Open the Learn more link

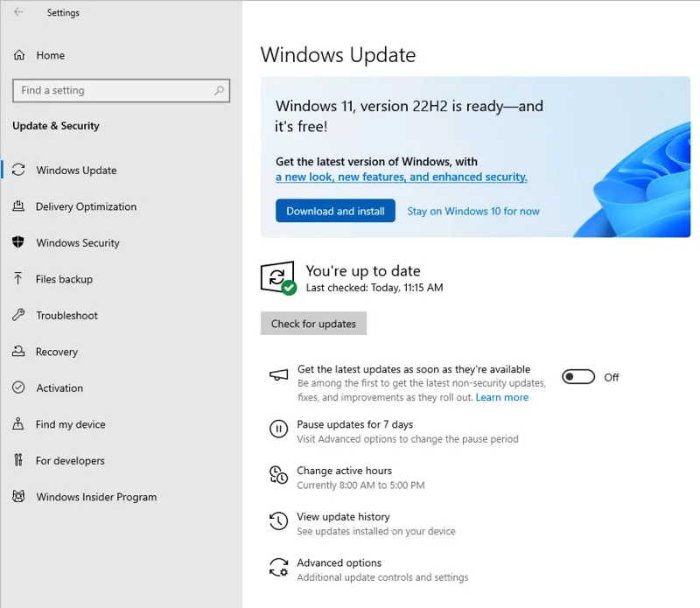(501, 397)
